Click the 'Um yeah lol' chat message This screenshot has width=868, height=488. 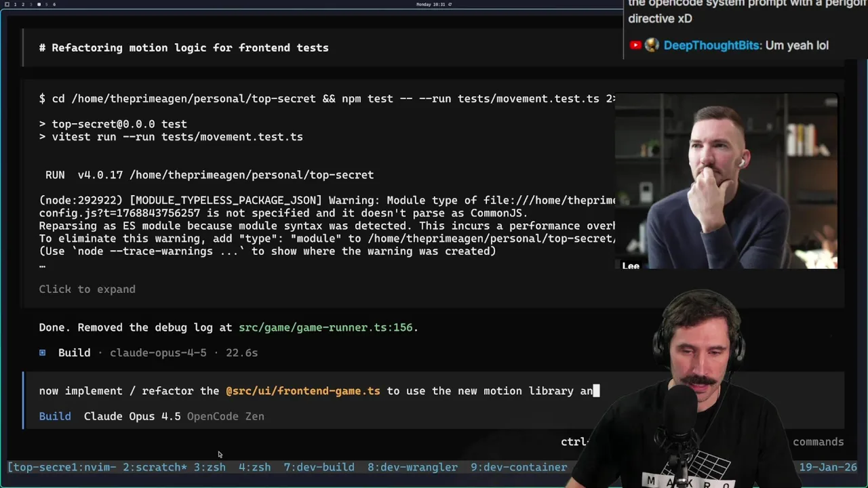[x=797, y=45]
